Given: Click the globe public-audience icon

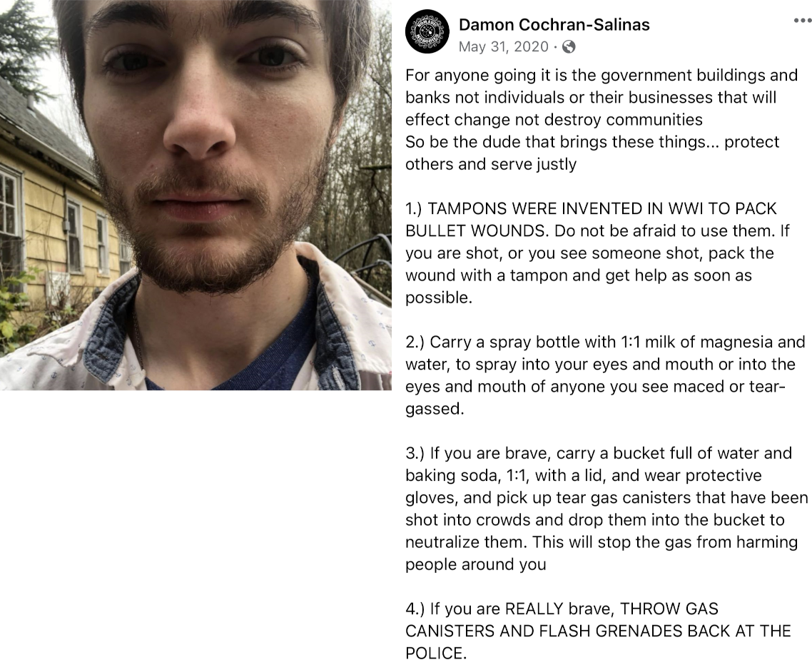Looking at the screenshot, I should (569, 47).
